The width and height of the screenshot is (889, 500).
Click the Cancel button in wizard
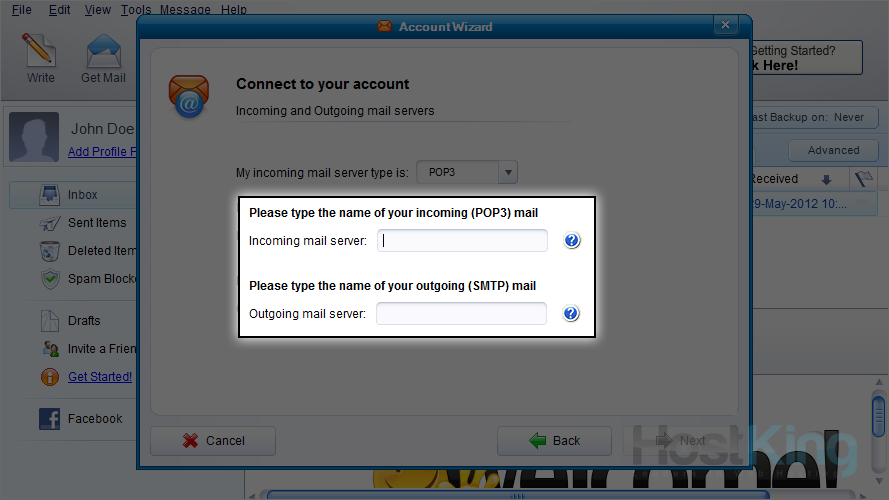pyautogui.click(x=212, y=440)
